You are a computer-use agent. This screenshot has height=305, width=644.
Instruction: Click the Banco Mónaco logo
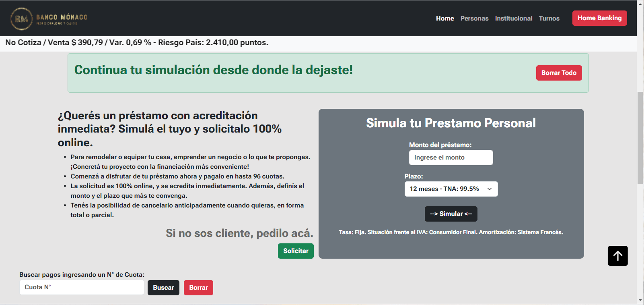[x=49, y=19]
